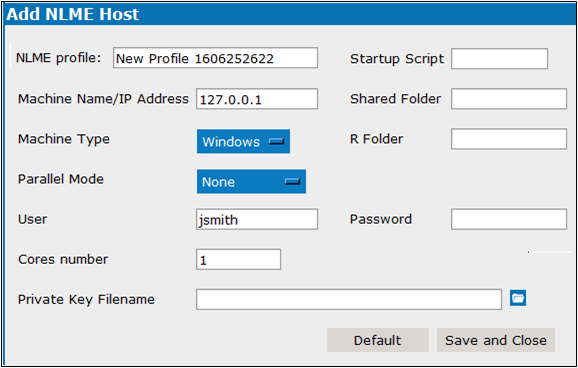578x368 pixels.
Task: Click the Private Key Filename text box
Action: point(349,299)
